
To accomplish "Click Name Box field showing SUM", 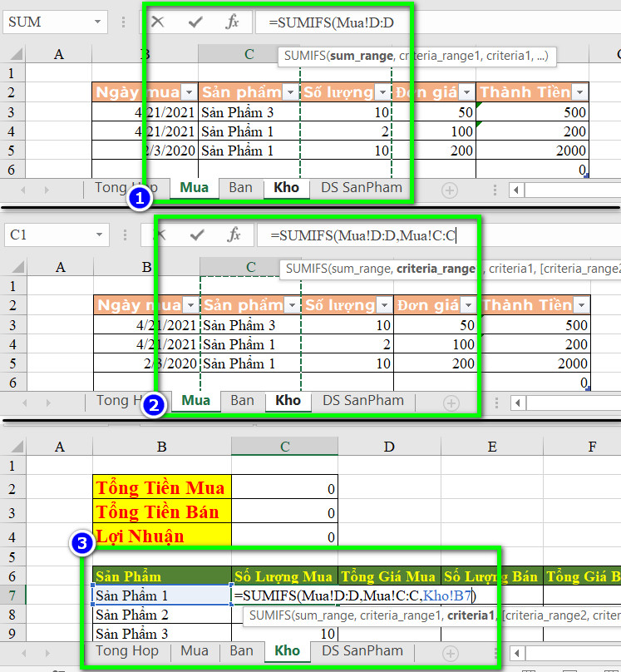I will [55, 22].
